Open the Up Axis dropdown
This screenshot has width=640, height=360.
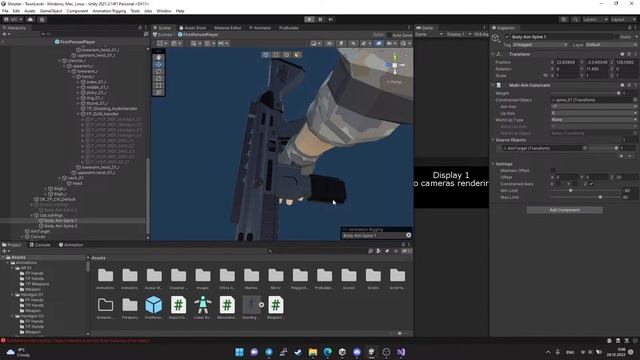594,113
